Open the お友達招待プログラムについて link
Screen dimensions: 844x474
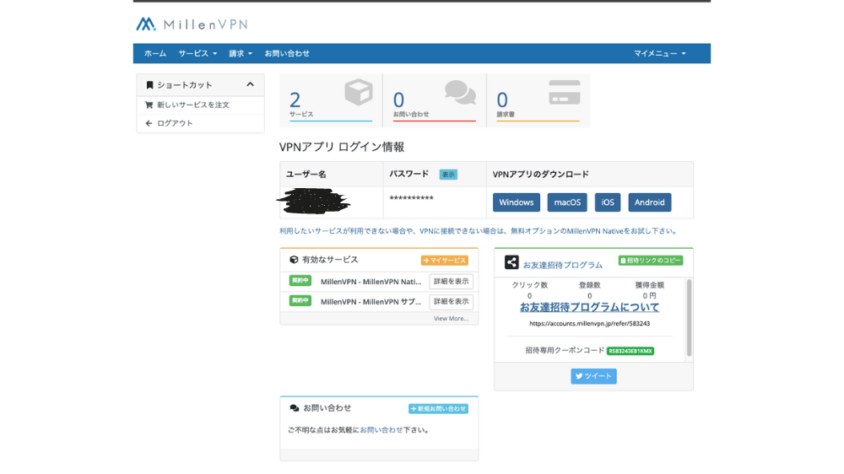pyautogui.click(x=589, y=307)
